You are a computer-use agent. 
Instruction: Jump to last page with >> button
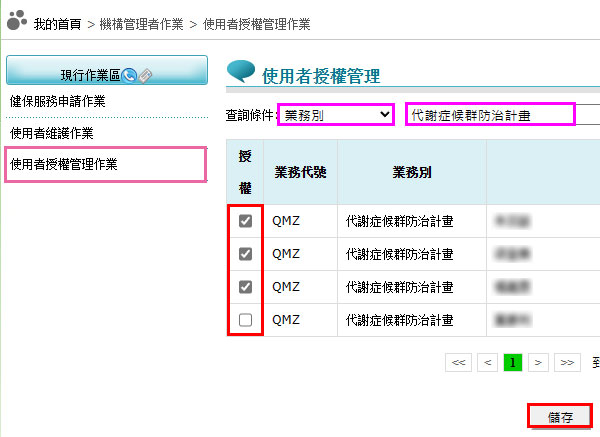tap(565, 362)
